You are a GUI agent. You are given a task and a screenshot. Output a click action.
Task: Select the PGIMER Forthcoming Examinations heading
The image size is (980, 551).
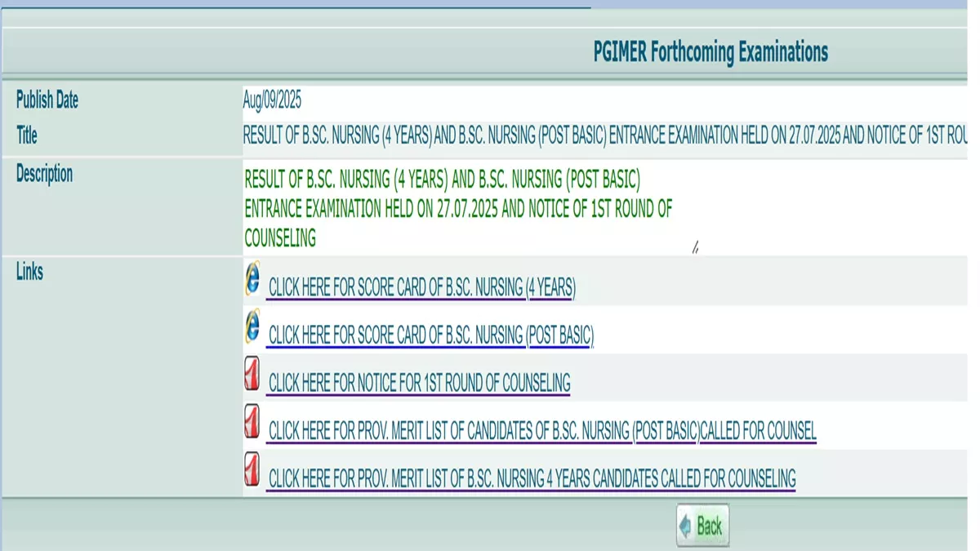click(x=710, y=53)
